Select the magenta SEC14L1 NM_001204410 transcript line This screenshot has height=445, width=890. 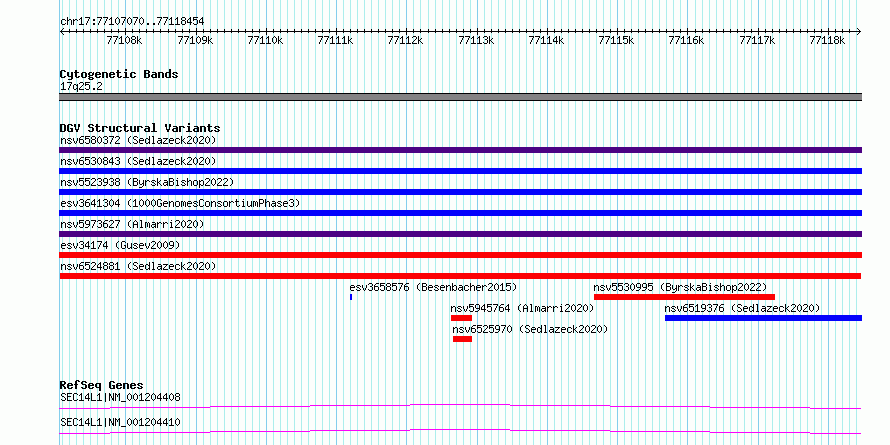(x=460, y=431)
